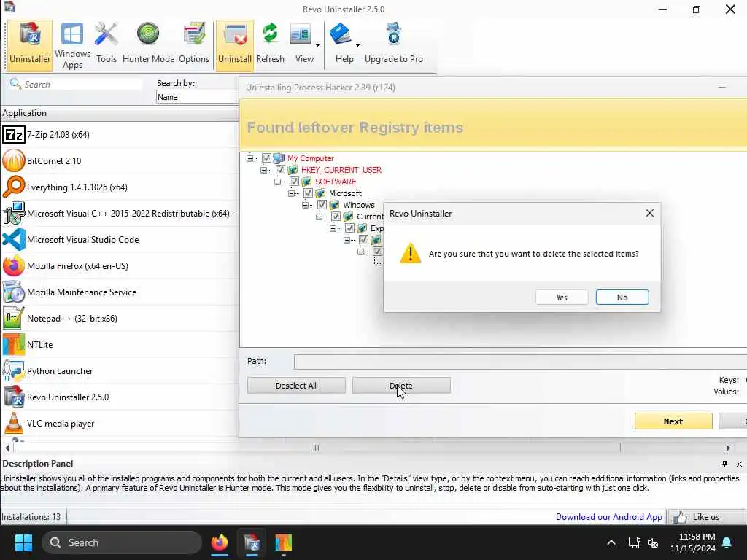Select the Notepad++ program icon

click(14, 318)
